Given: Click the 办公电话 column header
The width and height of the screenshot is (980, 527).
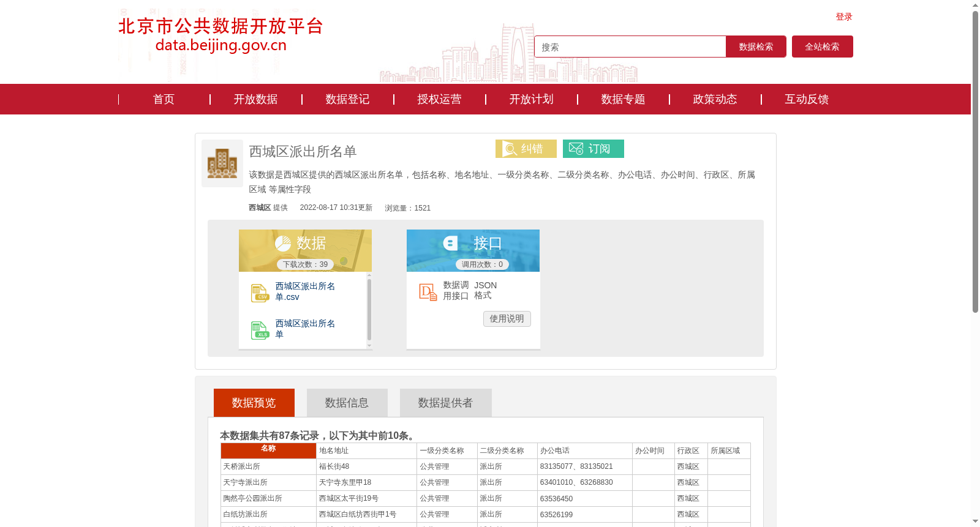Looking at the screenshot, I should click(585, 451).
